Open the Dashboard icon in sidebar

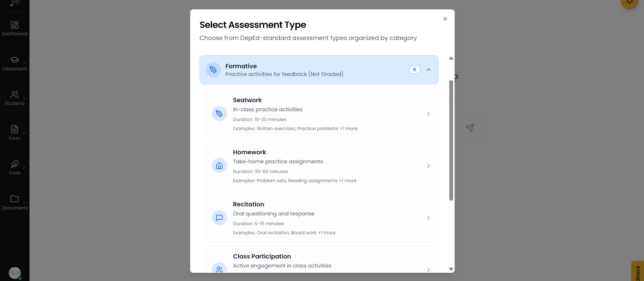tap(14, 25)
